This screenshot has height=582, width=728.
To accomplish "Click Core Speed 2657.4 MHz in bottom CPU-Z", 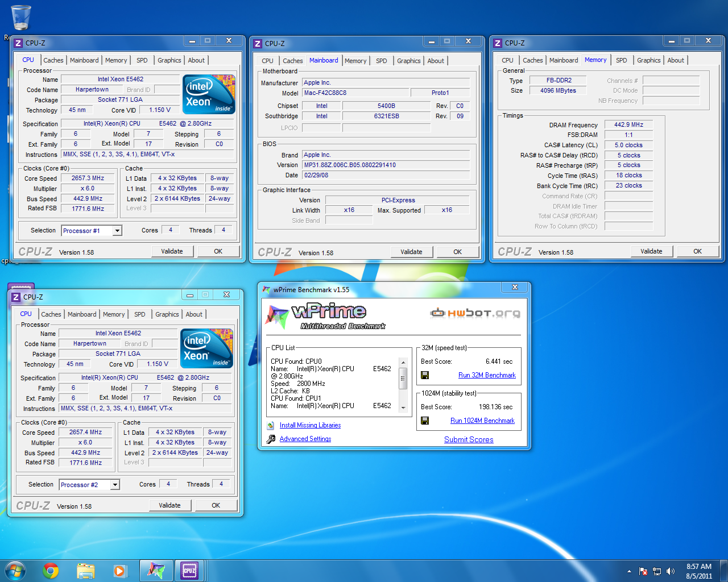I will point(86,432).
